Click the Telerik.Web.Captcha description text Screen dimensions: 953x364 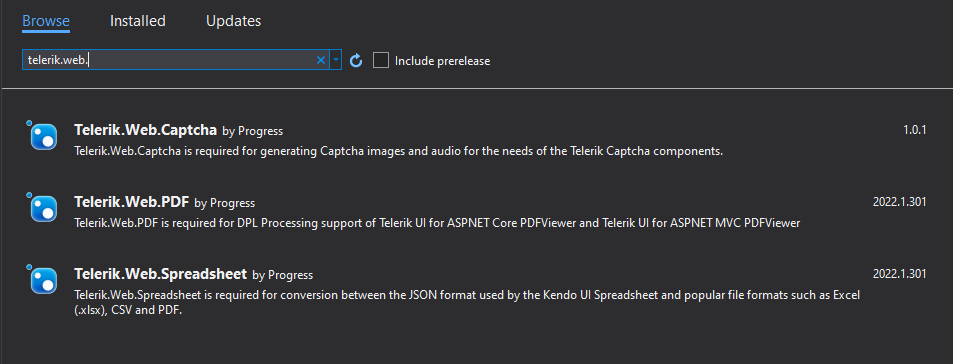pos(398,151)
